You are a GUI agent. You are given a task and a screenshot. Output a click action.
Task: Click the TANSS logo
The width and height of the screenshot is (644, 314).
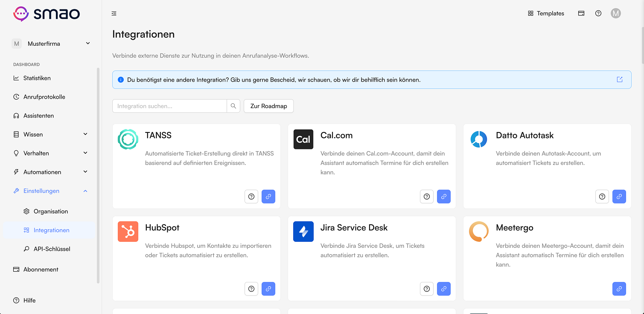click(128, 139)
